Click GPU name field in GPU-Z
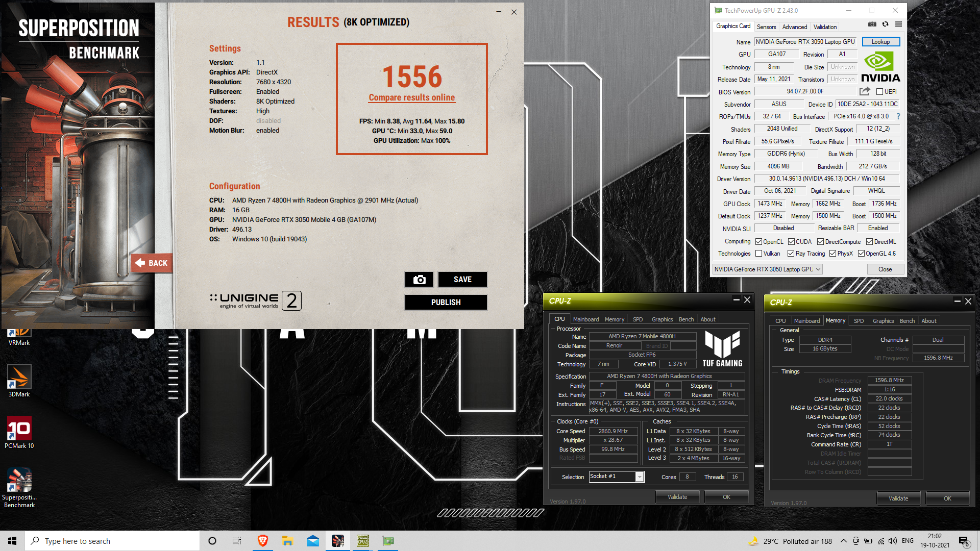 805,42
